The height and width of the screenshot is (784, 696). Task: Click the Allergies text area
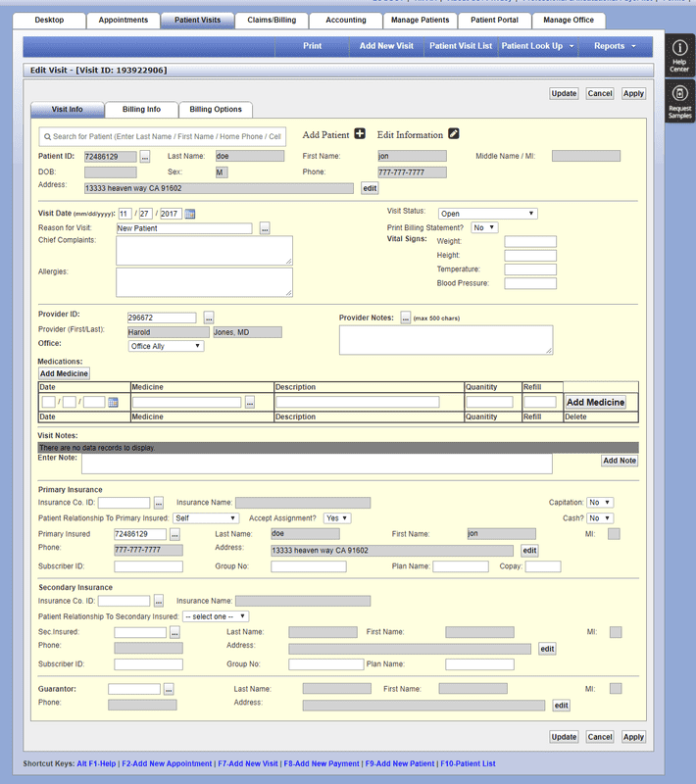205,282
